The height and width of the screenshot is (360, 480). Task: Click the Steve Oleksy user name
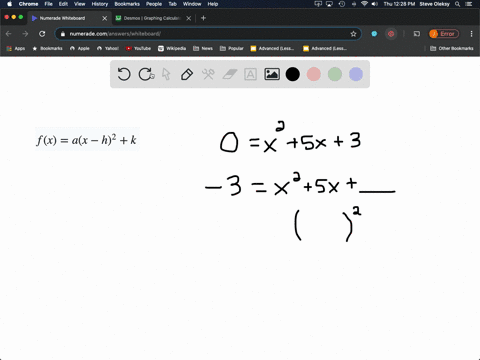coord(434,4)
